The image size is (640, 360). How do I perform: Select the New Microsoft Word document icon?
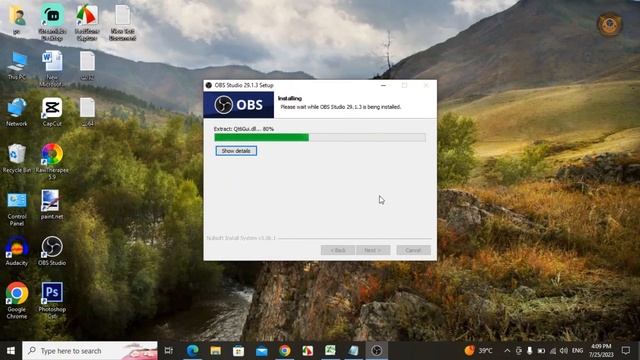52,68
